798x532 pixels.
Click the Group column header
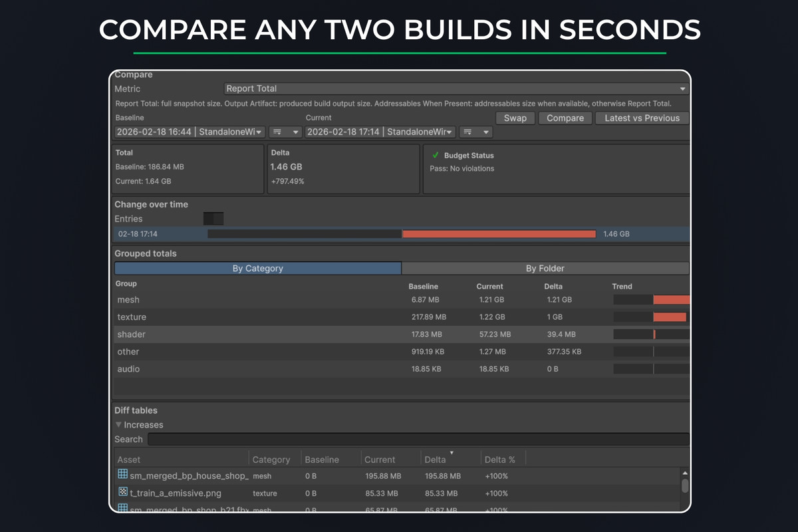126,283
